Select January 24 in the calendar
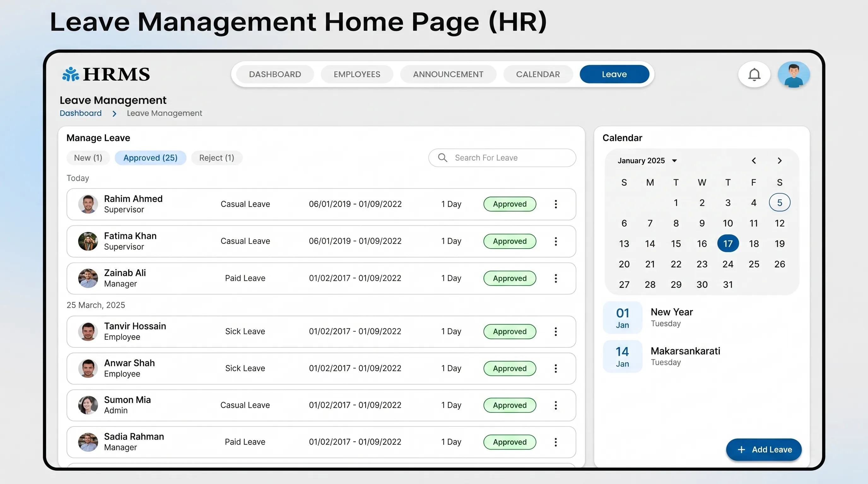Screen dimensions: 868x484 pyautogui.click(x=728, y=264)
